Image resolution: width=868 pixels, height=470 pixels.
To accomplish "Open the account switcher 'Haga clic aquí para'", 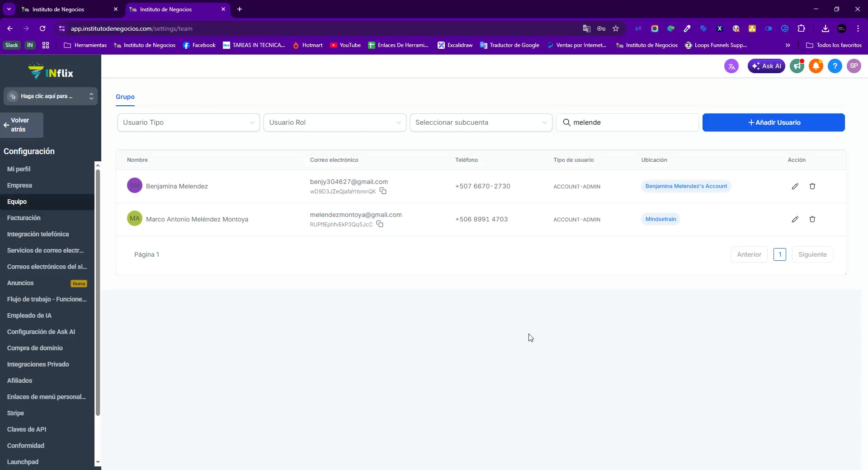I will pyautogui.click(x=51, y=96).
